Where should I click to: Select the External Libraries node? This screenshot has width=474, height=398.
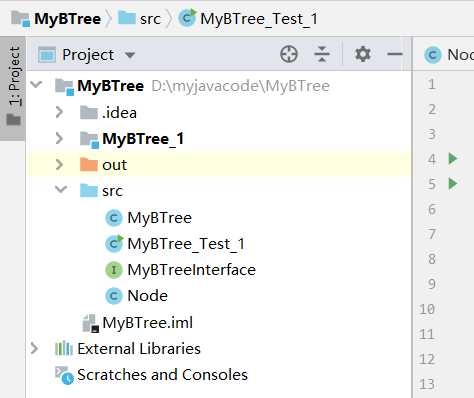139,349
